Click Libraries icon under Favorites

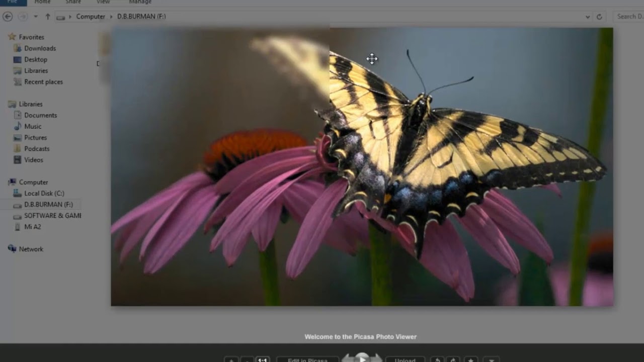(18, 71)
